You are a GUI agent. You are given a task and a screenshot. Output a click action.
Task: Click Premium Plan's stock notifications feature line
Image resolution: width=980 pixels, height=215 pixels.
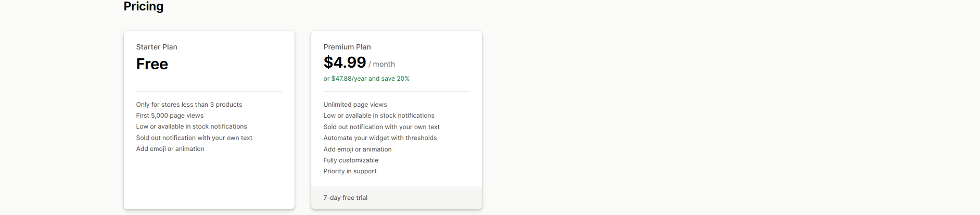click(x=379, y=116)
